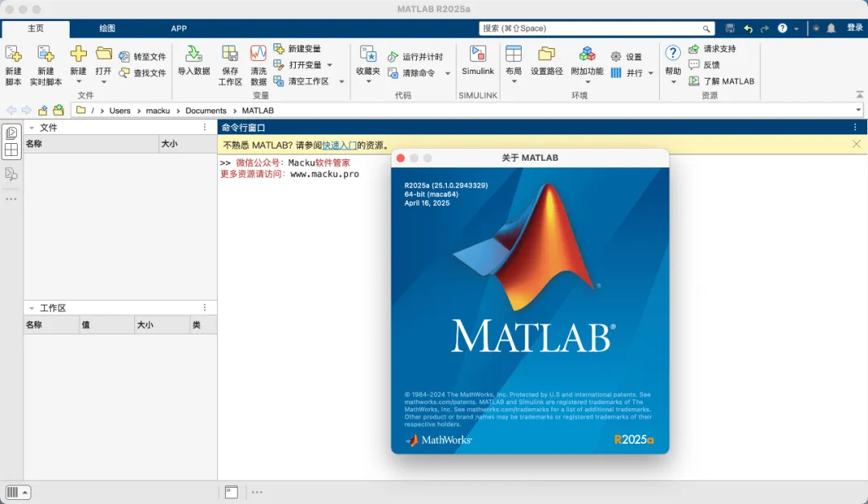Launch Simulink from the ribbon
Image resolution: width=868 pixels, height=504 pixels.
477,60
